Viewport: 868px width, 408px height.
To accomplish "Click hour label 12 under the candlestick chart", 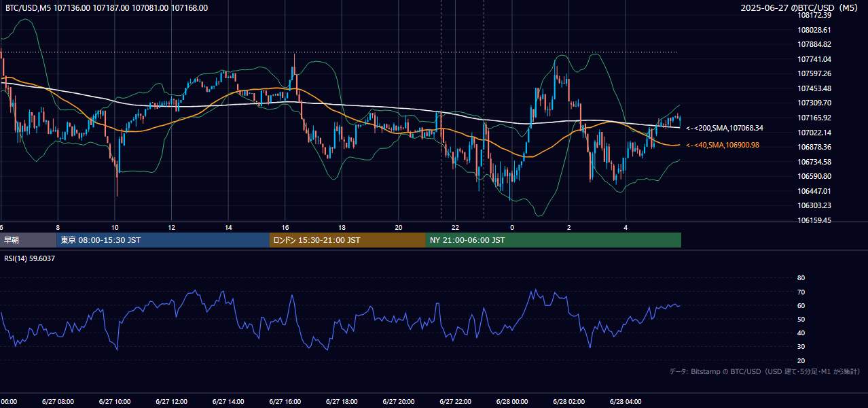I will coord(171,228).
